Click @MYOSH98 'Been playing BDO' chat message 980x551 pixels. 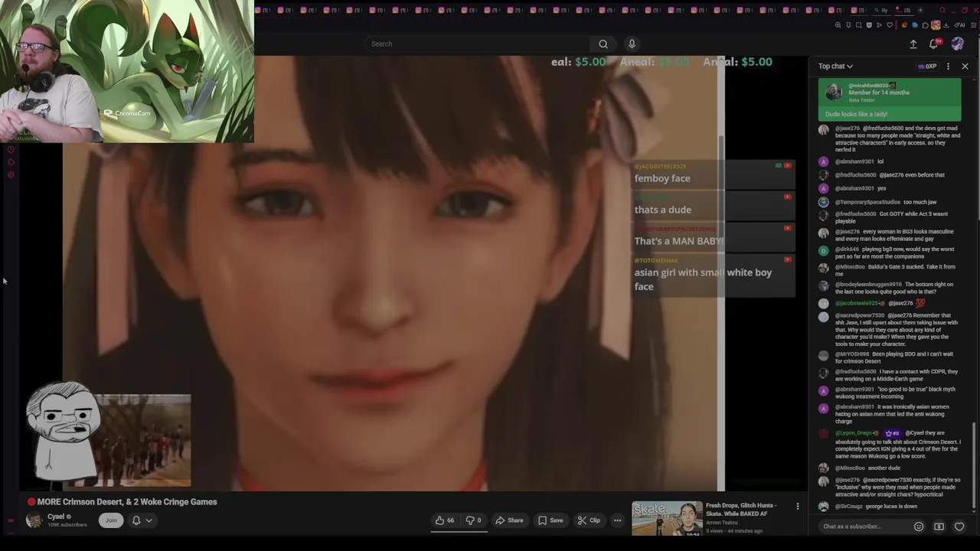[x=888, y=357]
